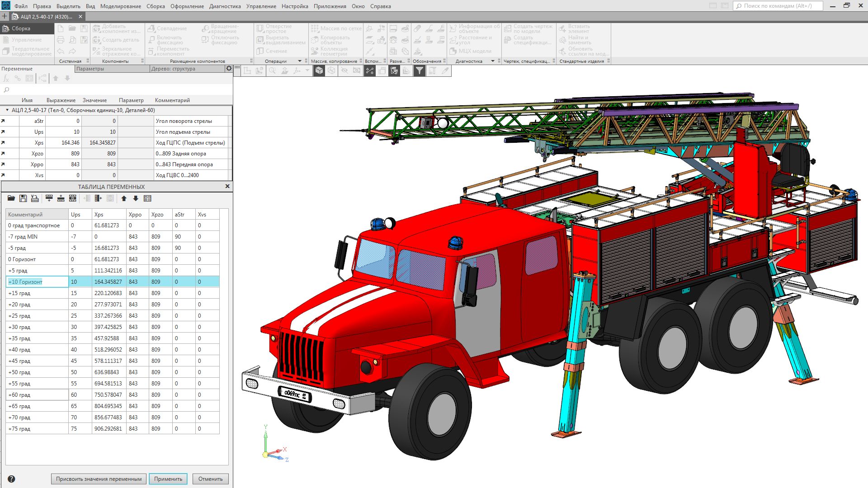Click add column icon in table toolbar

click(98, 198)
